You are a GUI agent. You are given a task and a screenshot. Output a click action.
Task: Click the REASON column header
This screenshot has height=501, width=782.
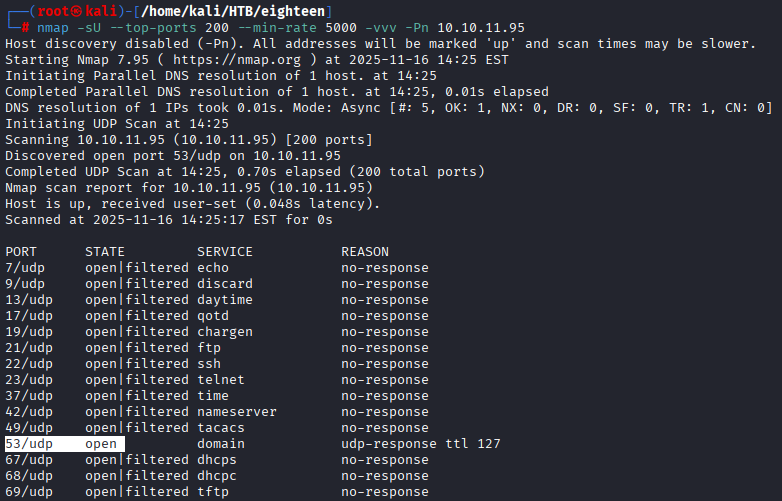coord(364,251)
